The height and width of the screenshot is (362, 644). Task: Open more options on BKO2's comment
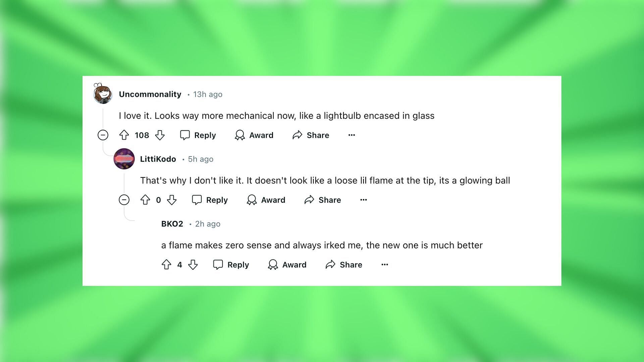click(385, 265)
